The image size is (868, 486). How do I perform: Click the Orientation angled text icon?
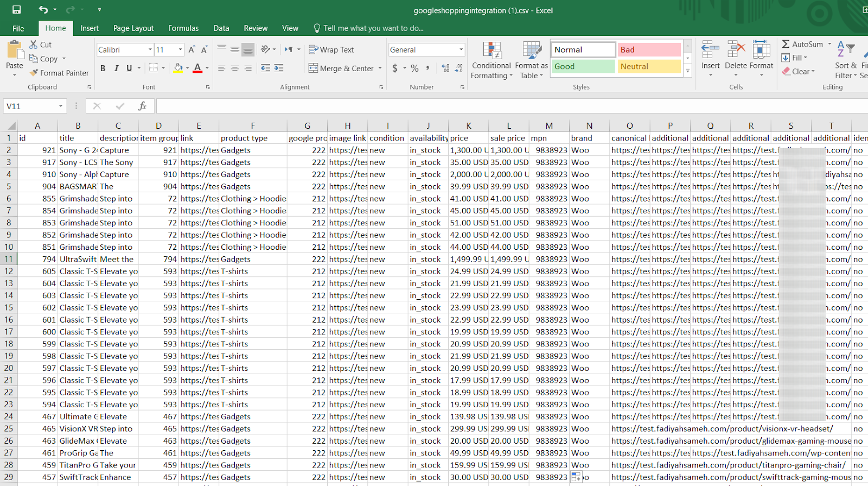[x=265, y=49]
